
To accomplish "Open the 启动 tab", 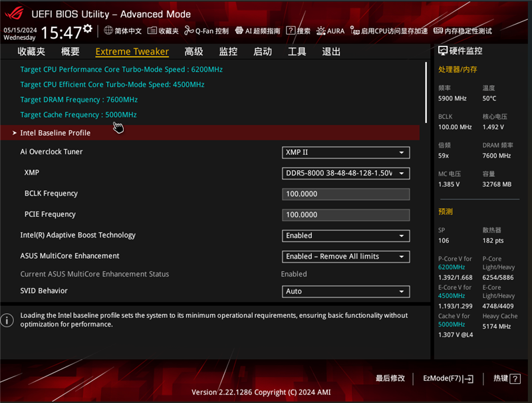I will [x=263, y=52].
